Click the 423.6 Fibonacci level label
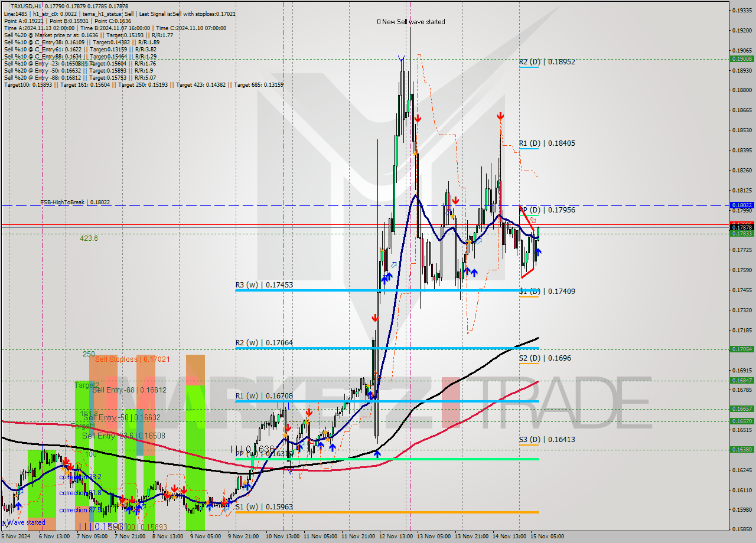 coord(89,238)
